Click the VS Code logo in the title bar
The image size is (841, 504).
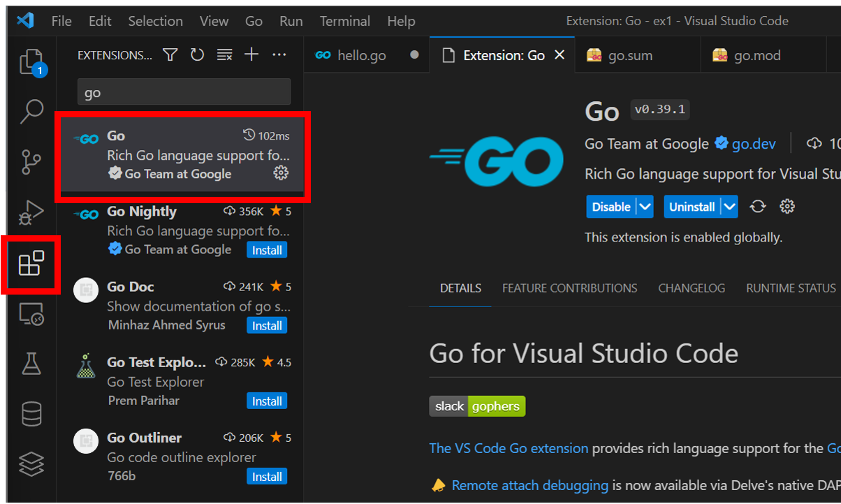pos(25,21)
